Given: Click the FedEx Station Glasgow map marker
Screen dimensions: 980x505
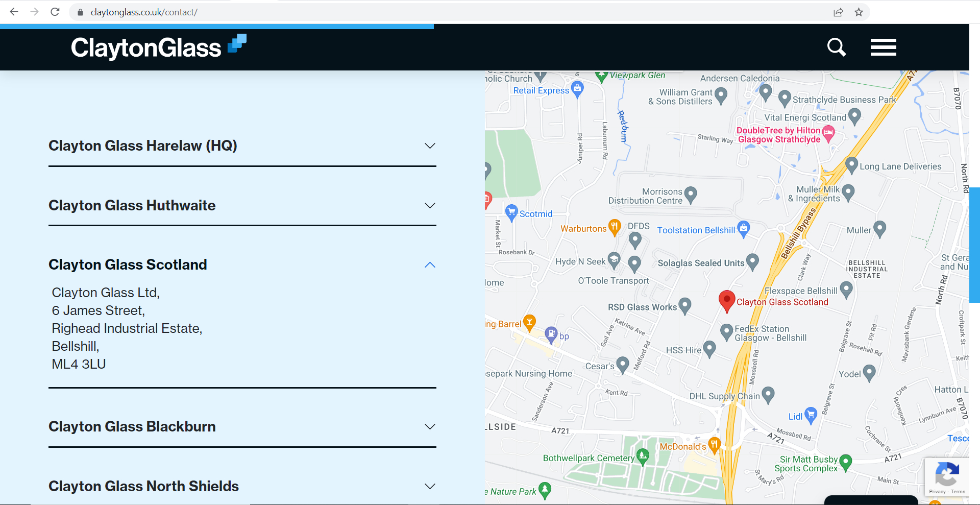Looking at the screenshot, I should click(x=726, y=332).
